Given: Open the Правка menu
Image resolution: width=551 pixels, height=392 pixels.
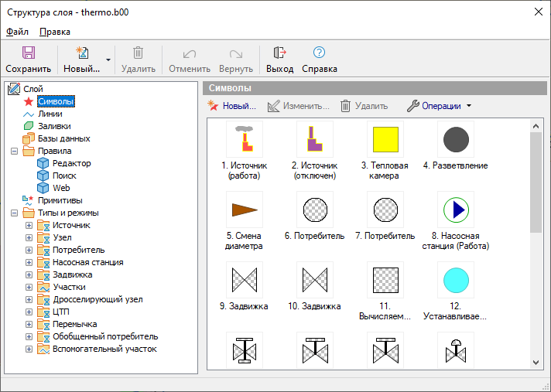Looking at the screenshot, I should click(x=55, y=32).
